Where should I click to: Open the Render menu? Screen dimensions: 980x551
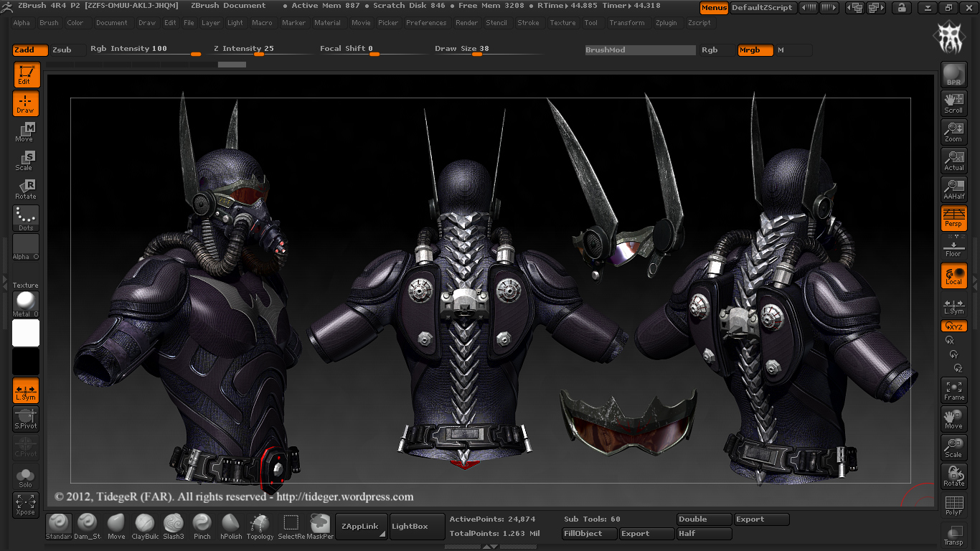tap(466, 23)
